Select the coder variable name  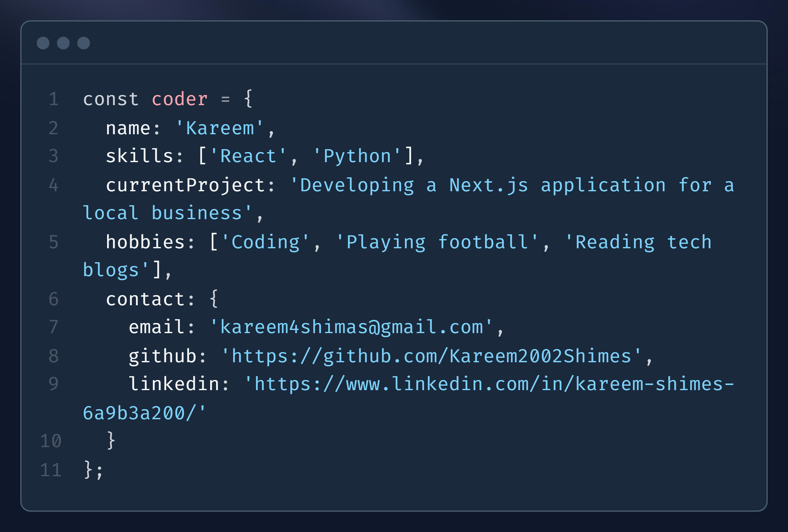[180, 99]
